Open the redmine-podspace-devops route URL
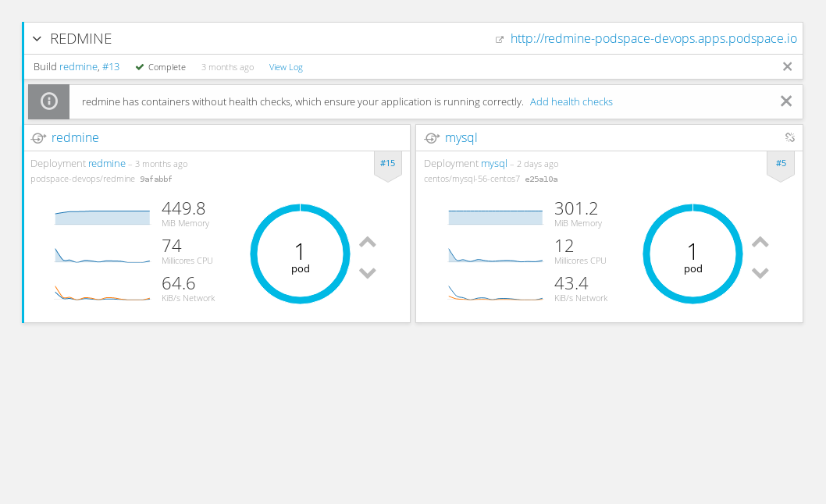Image resolution: width=826 pixels, height=504 pixels. (x=653, y=39)
